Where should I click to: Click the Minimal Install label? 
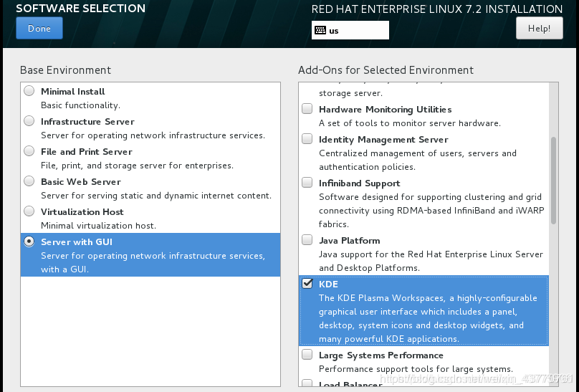73,92
